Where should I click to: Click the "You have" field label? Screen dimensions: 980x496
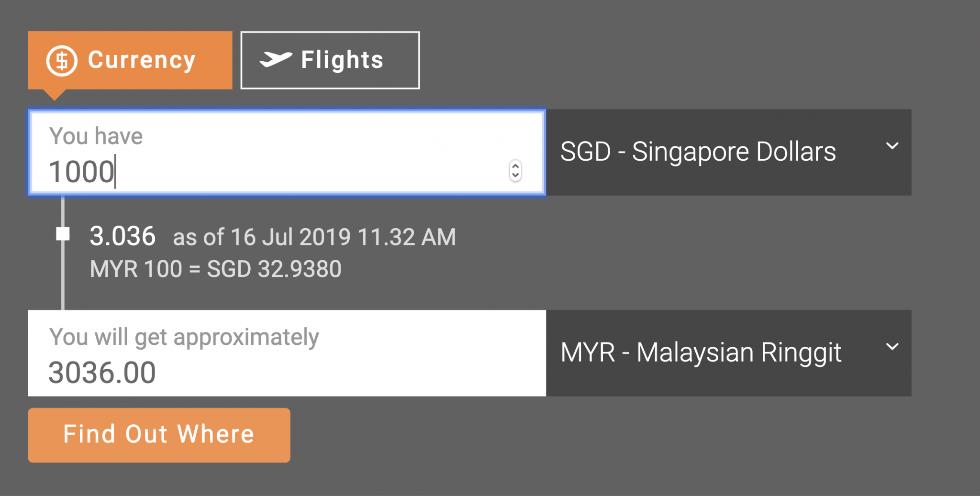pos(96,136)
